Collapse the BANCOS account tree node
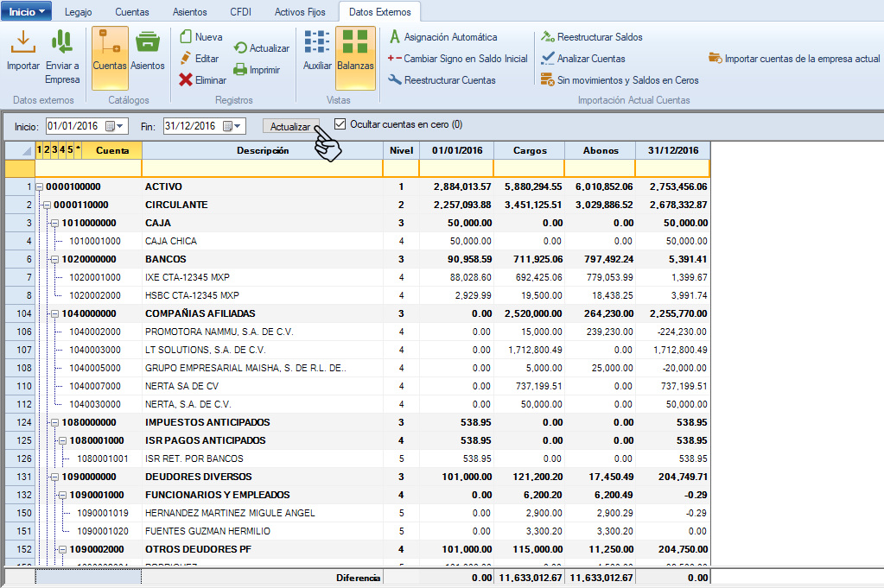The image size is (884, 588). [54, 259]
